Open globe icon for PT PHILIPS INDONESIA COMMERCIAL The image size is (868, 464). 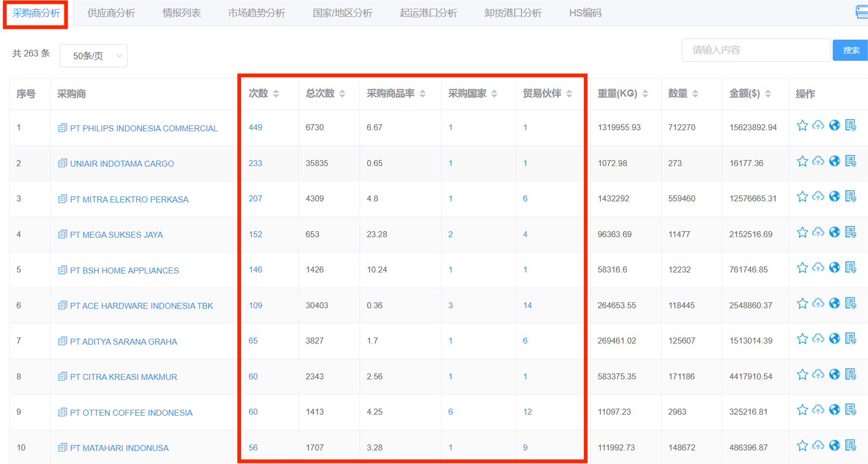click(835, 126)
